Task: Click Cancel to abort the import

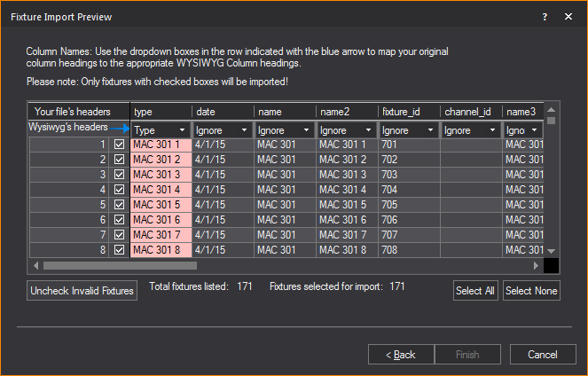Action: (541, 355)
